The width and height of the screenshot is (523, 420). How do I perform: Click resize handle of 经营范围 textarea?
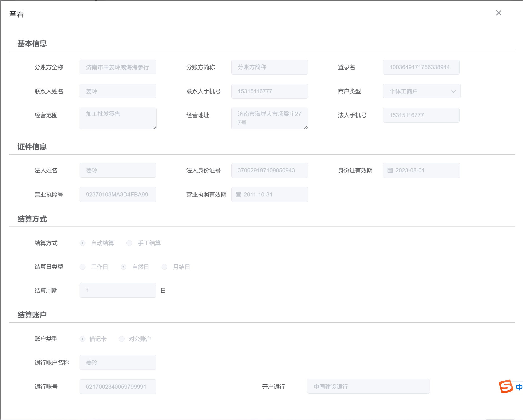pyautogui.click(x=154, y=127)
